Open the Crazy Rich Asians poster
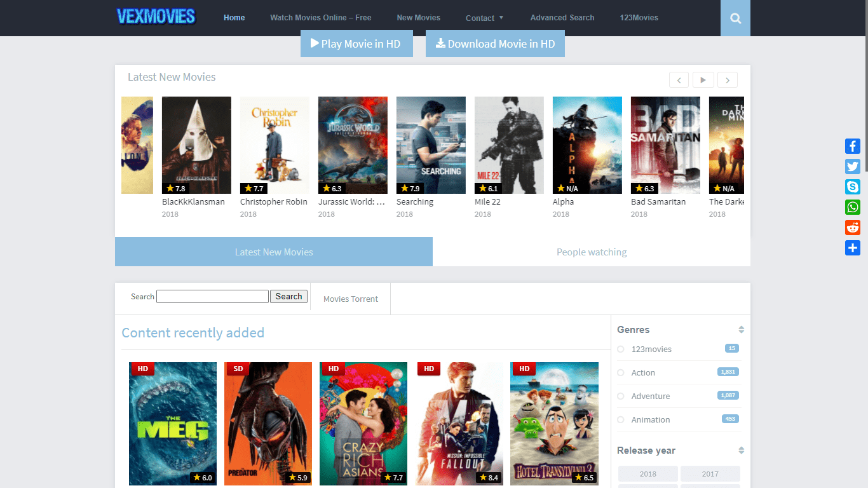The image size is (868, 488). click(x=363, y=424)
